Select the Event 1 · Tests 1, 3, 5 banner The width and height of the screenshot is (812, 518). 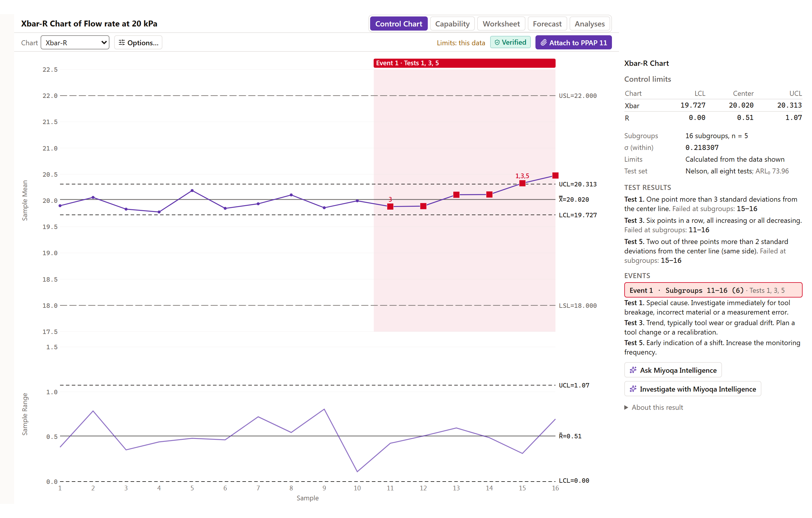tap(464, 63)
